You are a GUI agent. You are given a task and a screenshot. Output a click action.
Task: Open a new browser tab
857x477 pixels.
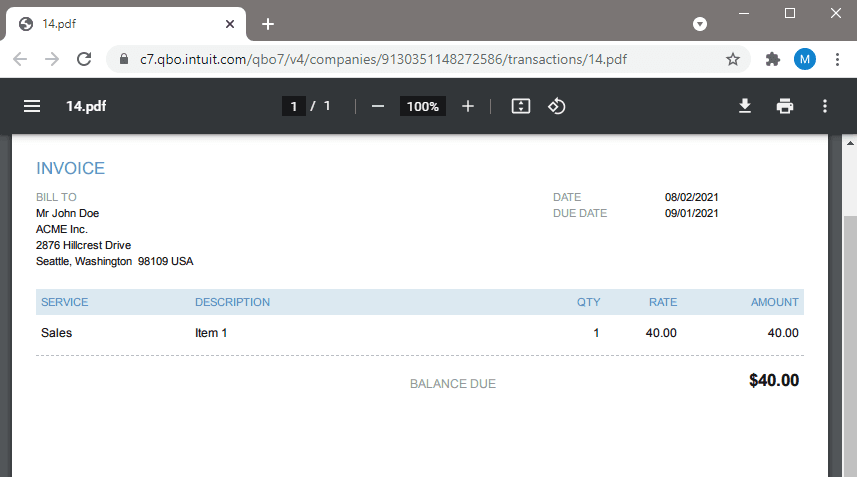pos(268,24)
